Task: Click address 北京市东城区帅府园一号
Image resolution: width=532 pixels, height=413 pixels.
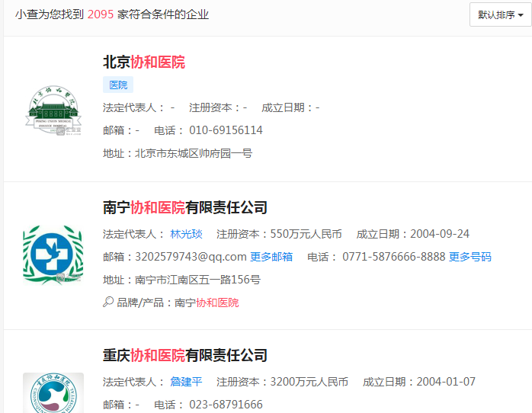Action: click(x=194, y=153)
